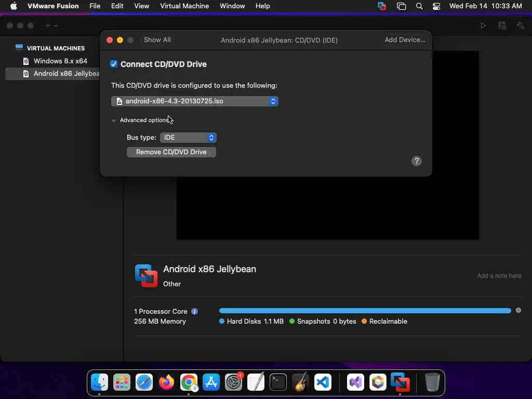Collapse the Advanced options disclosure arrow
The image size is (532, 399).
point(113,121)
